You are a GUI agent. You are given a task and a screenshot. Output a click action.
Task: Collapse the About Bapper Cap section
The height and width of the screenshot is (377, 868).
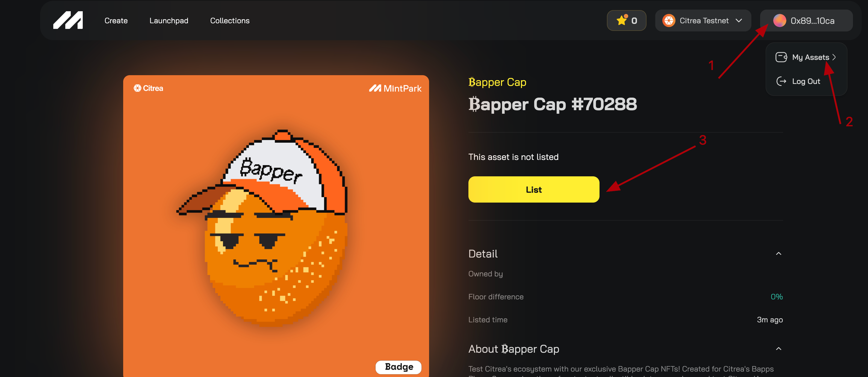coord(778,349)
